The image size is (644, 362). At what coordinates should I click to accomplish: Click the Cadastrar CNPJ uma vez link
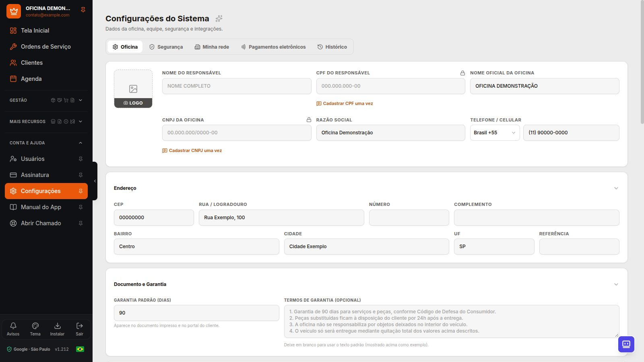click(192, 150)
